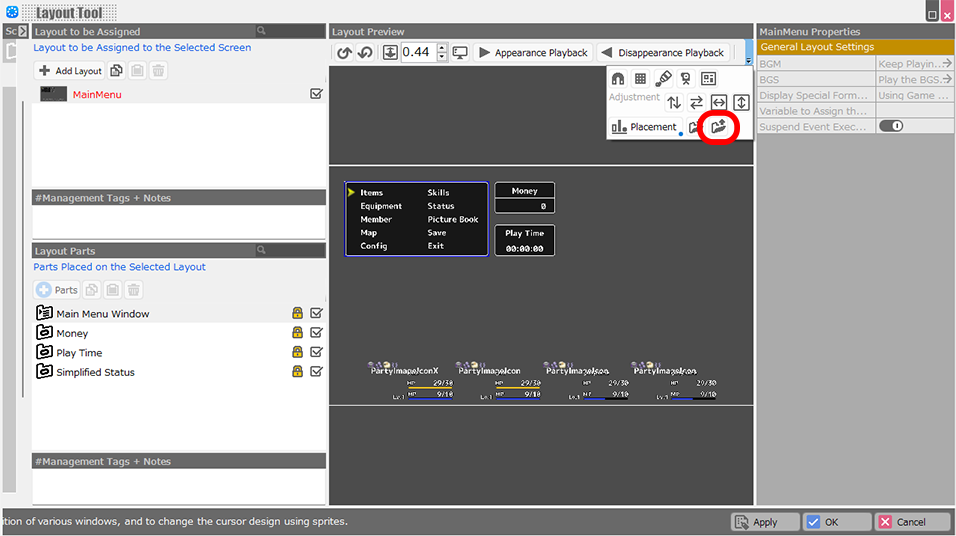
Task: Open the BGM Keep Playing dropdown
Action: (x=914, y=64)
